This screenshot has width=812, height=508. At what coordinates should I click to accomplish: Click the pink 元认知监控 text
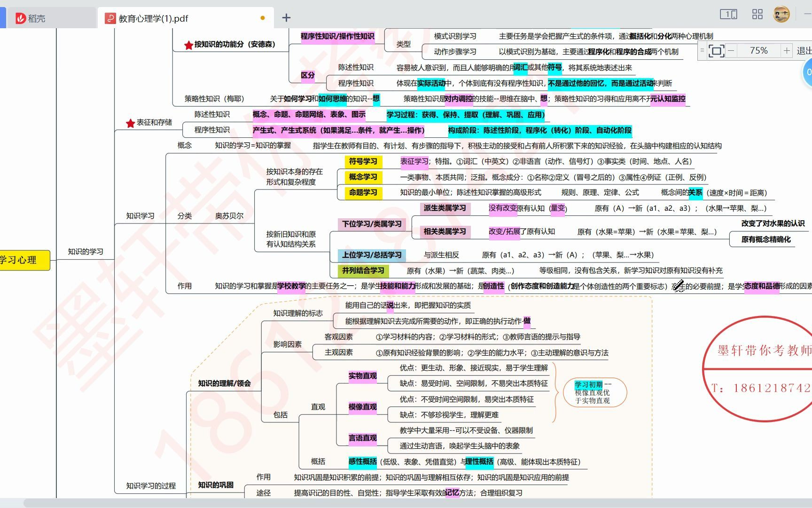tap(668, 99)
